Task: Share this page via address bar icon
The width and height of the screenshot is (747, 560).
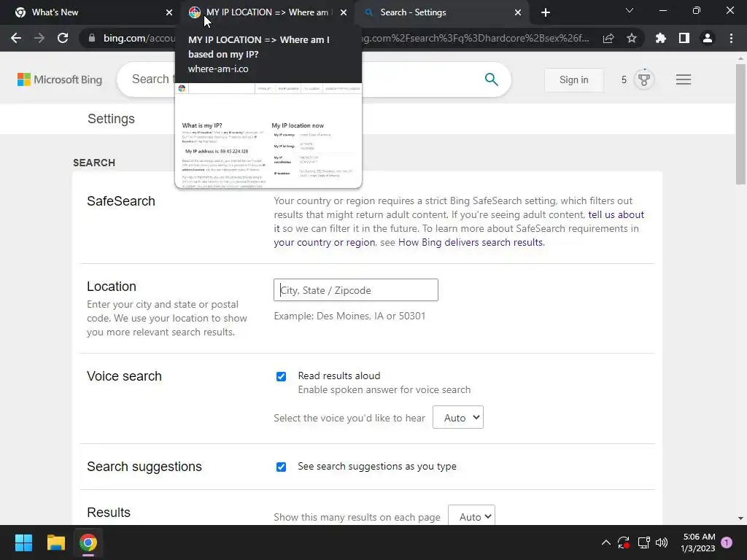Action: pyautogui.click(x=608, y=38)
